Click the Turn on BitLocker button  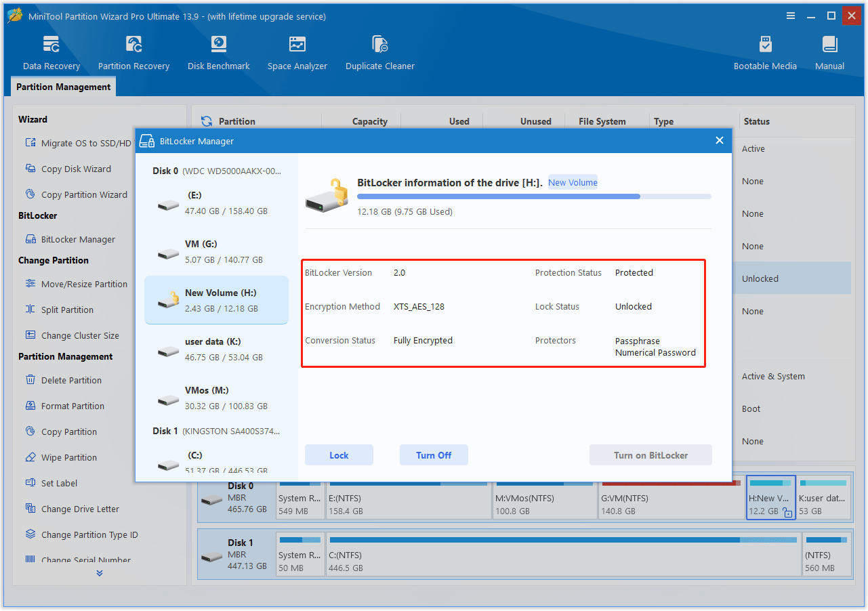pyautogui.click(x=650, y=455)
